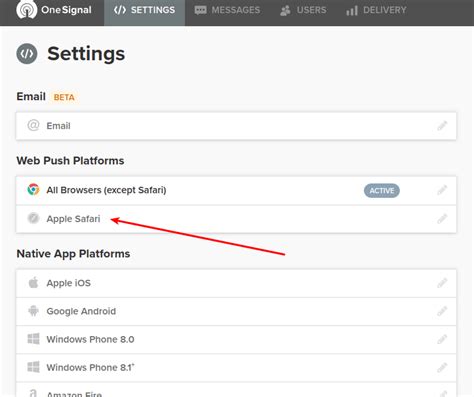
Task: Open the Windows Phone 8.0 row
Action: [236, 339]
